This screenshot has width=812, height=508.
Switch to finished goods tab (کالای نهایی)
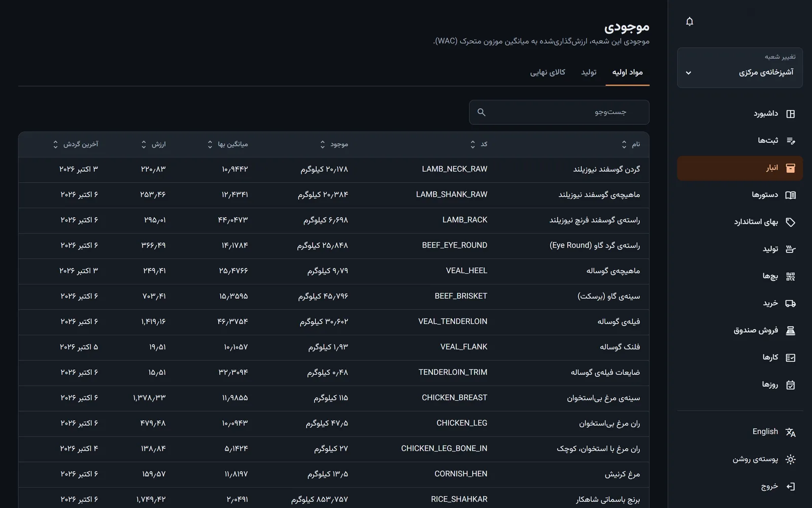tap(548, 73)
